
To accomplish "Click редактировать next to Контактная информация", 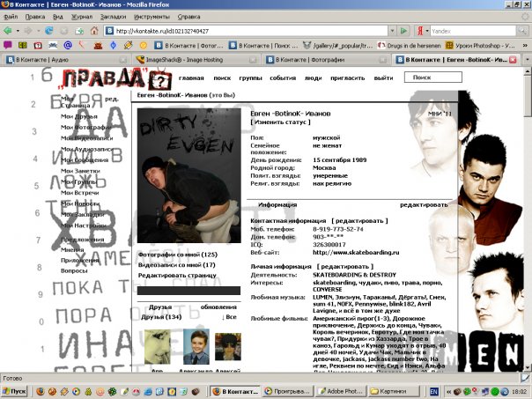I will pos(359,221).
